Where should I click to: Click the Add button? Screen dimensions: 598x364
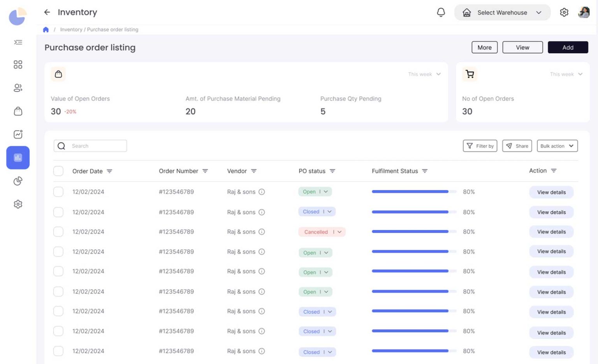tap(568, 47)
